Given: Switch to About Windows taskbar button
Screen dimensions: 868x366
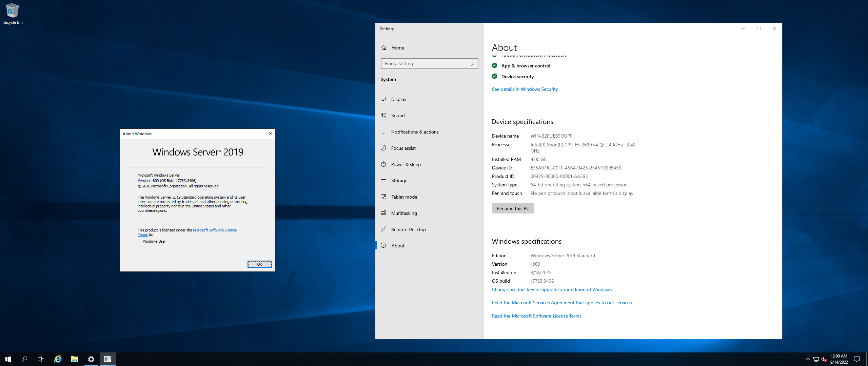Looking at the screenshot, I should click(x=108, y=359).
